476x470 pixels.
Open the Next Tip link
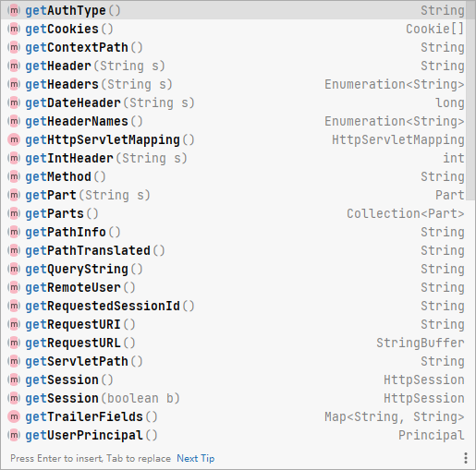pyautogui.click(x=196, y=458)
